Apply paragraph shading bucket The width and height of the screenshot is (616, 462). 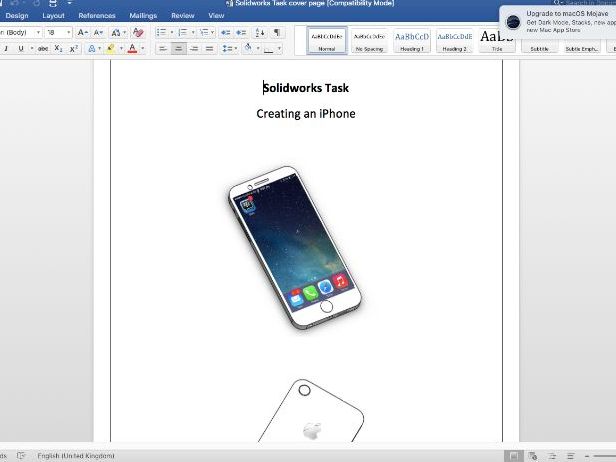(x=248, y=48)
